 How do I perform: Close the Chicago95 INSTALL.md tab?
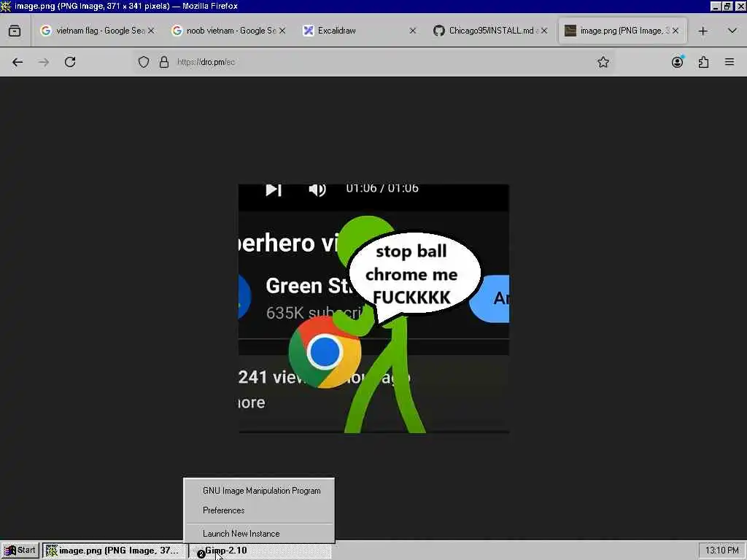click(x=544, y=31)
